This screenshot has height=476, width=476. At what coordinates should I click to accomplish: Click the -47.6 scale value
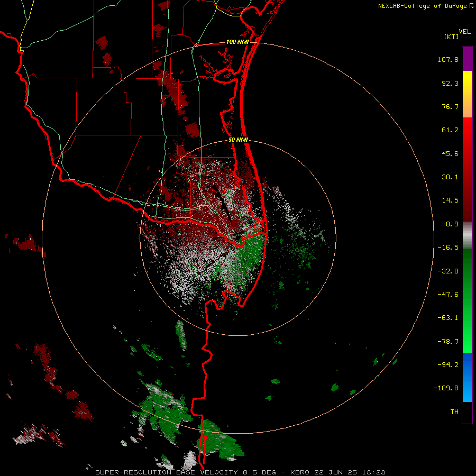448,295
